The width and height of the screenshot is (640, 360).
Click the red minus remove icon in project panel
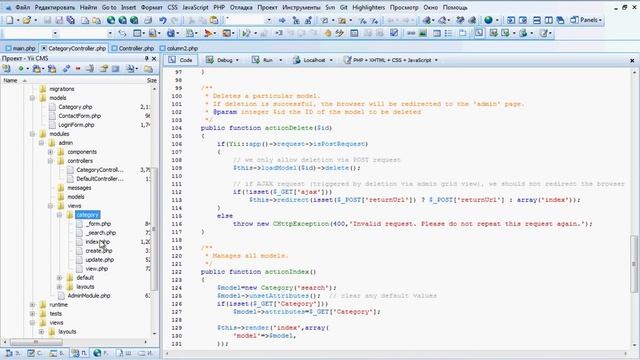coord(78,69)
